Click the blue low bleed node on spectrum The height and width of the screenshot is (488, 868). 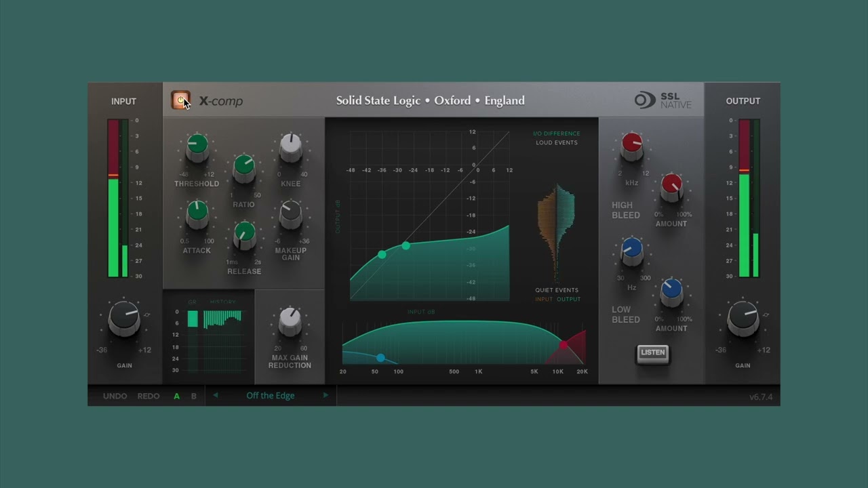pos(380,357)
